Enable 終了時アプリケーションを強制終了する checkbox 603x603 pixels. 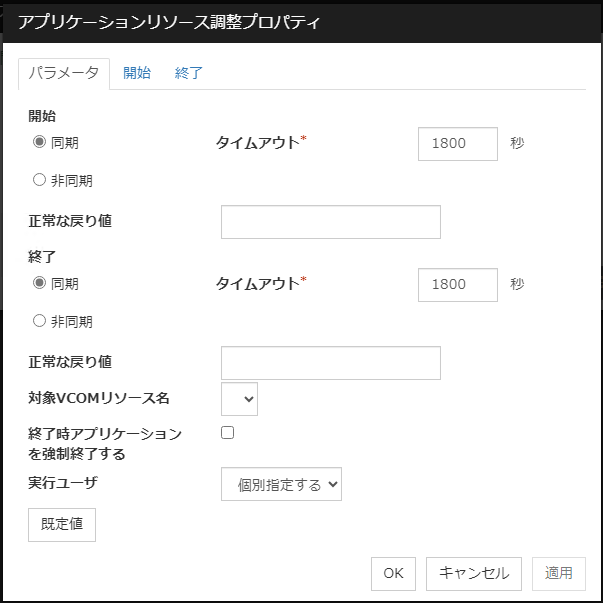[227, 433]
